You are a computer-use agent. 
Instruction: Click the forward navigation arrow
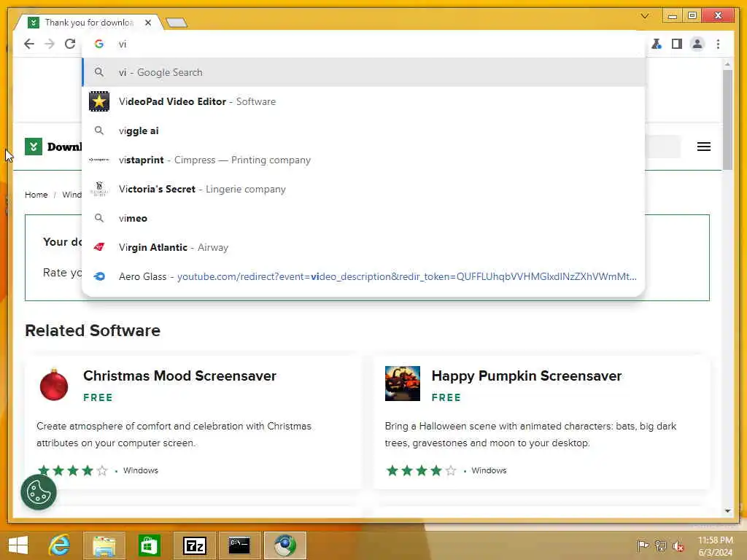point(50,44)
